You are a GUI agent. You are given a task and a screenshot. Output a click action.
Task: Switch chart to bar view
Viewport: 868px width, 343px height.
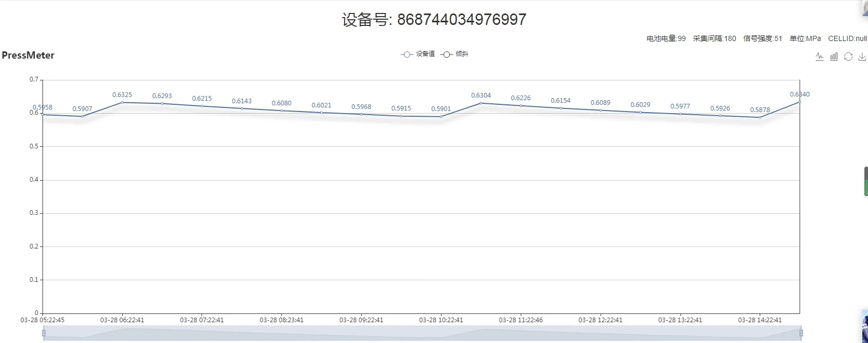[x=834, y=57]
